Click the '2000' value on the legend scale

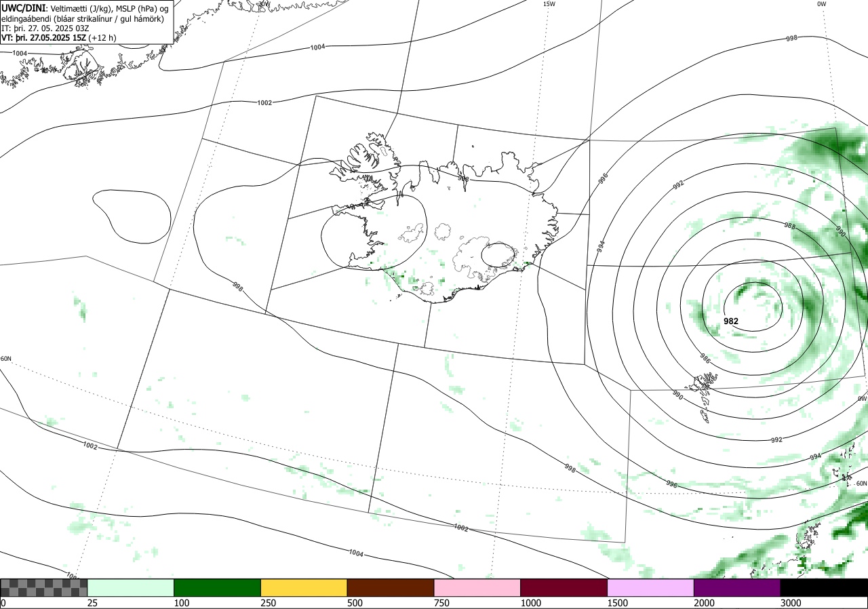(704, 603)
